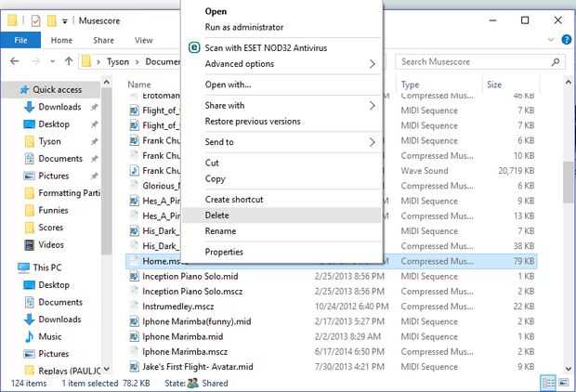The width and height of the screenshot is (576, 392).
Task: Expand the Send to submenu
Action: [x=373, y=142]
